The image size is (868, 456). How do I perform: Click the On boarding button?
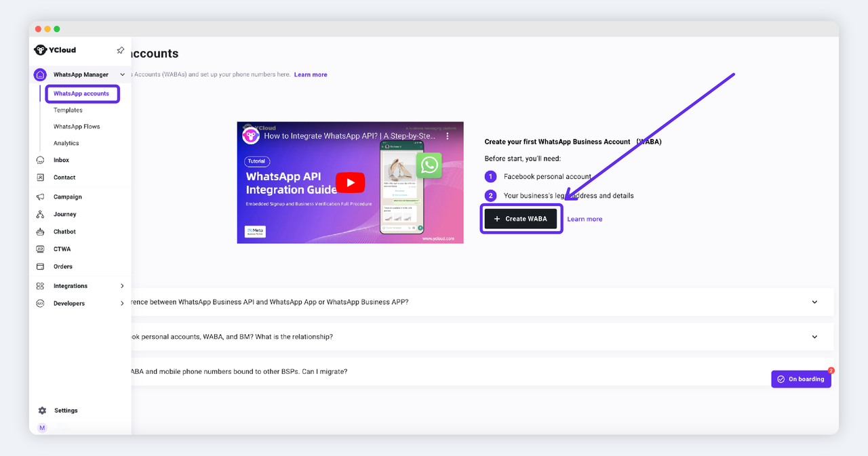[x=801, y=379]
